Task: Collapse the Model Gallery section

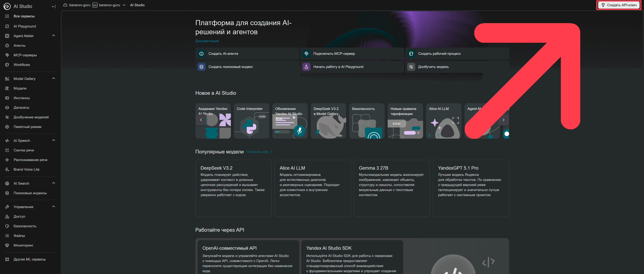Action: [x=53, y=79]
